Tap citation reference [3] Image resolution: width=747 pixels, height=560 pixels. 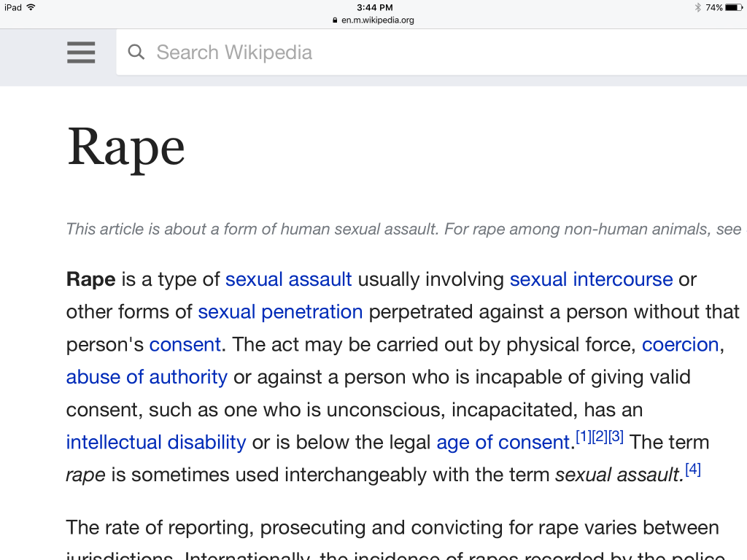(x=616, y=436)
